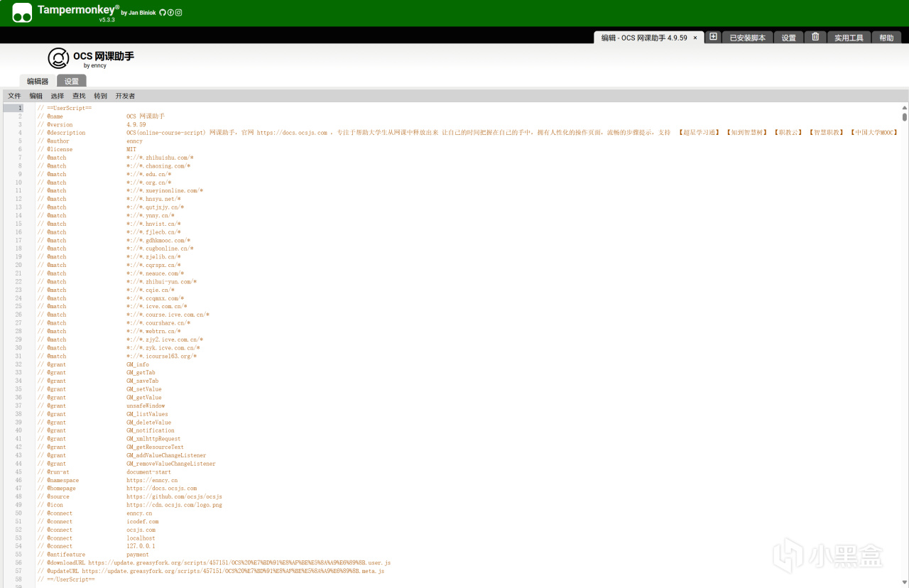Click the @match *://*.icourse163.org/* line
The width and height of the screenshot is (909, 588).
117,356
